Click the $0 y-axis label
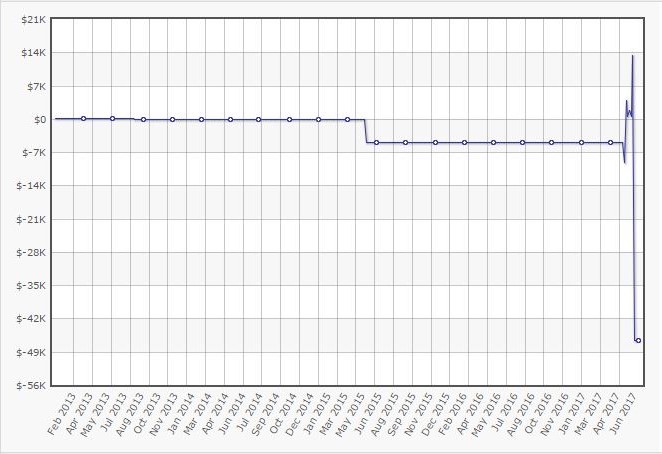Image resolution: width=662 pixels, height=454 pixels. (40, 120)
